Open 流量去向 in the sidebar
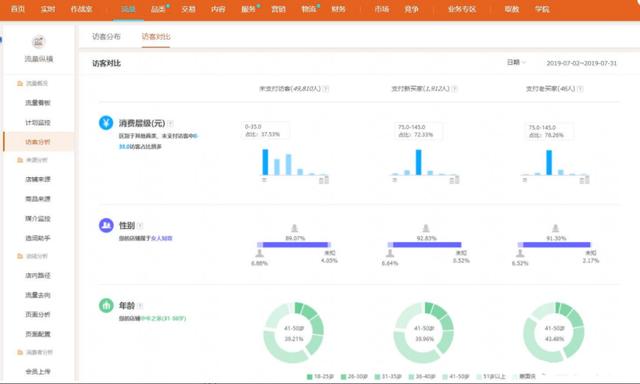The image size is (640, 384). (38, 295)
